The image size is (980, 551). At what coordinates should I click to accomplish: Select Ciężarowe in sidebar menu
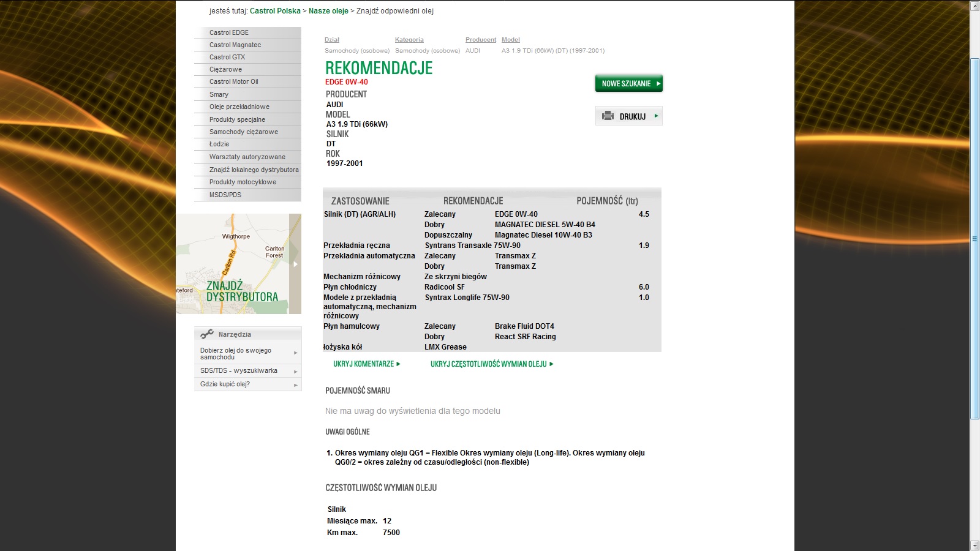click(247, 69)
